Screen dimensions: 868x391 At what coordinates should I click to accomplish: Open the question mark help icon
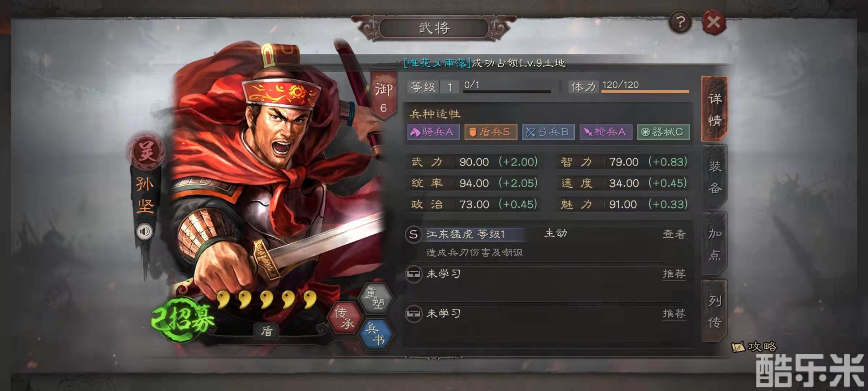pos(680,22)
